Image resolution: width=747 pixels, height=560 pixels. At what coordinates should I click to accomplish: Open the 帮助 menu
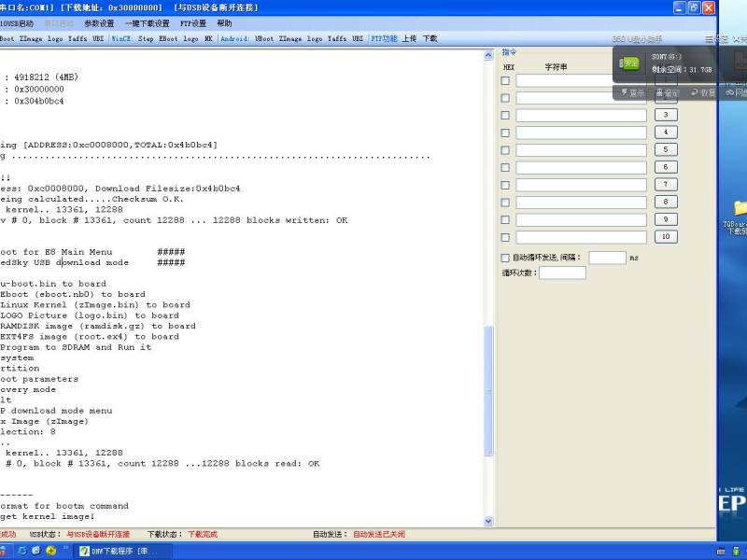(x=224, y=23)
